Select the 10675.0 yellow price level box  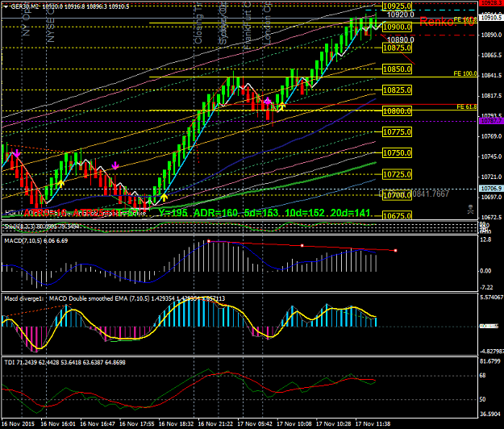point(398,216)
